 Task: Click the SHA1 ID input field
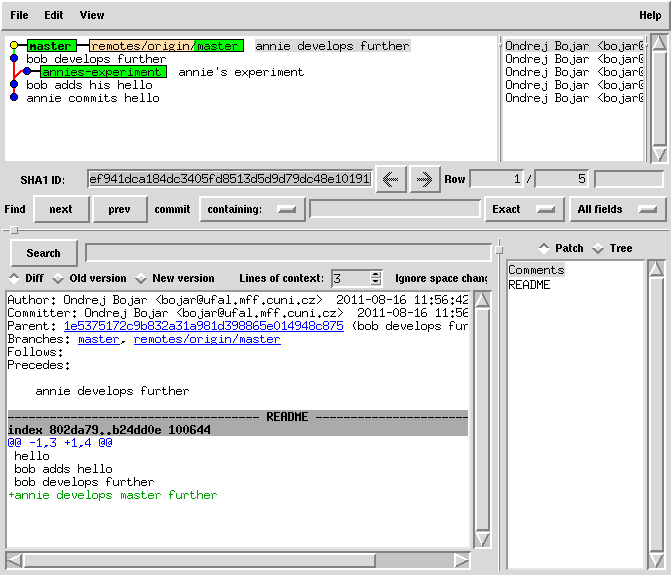point(229,179)
